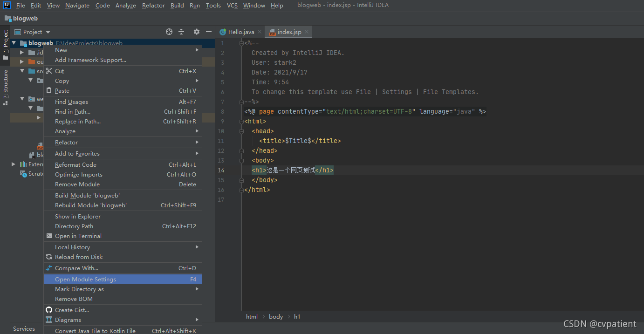Click the h1 breadcrumb
Screen dimensions: 644x334
tap(297, 316)
